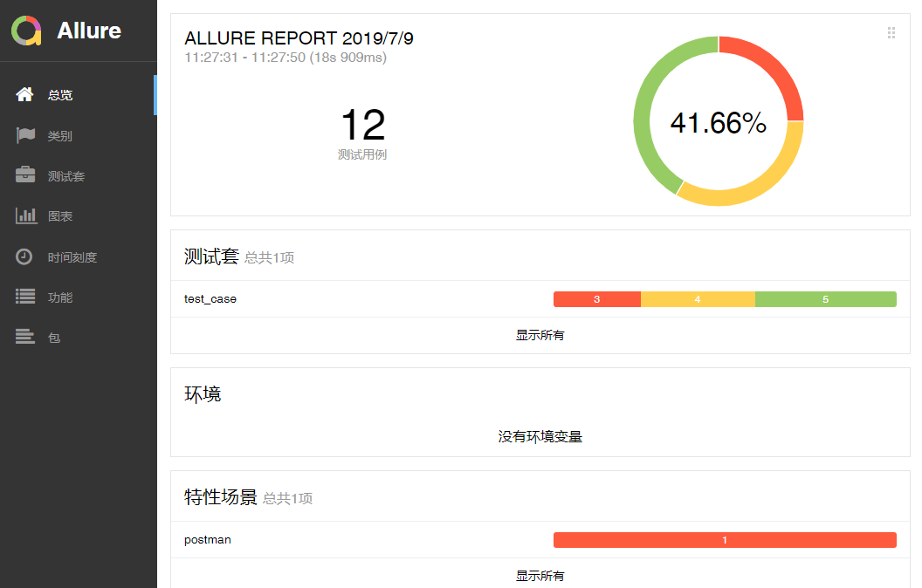This screenshot has width=922, height=588.
Task: Open the 总览 overview menu item
Action: click(x=79, y=94)
